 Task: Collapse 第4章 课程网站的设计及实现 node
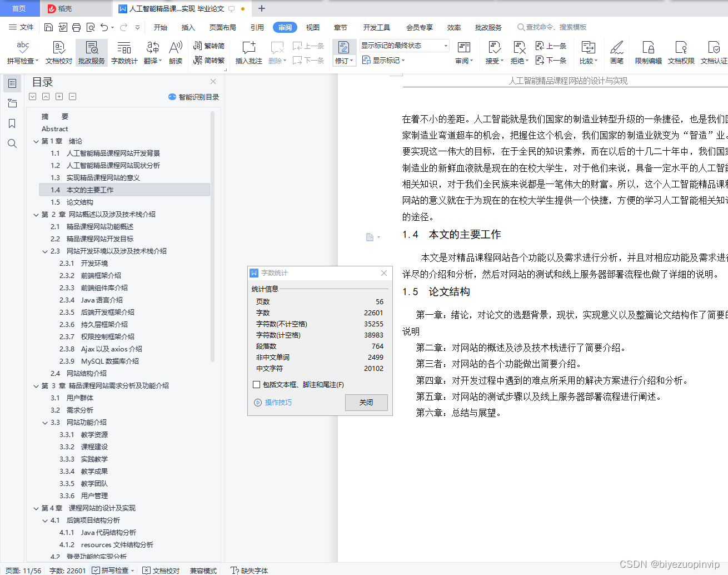(36, 508)
